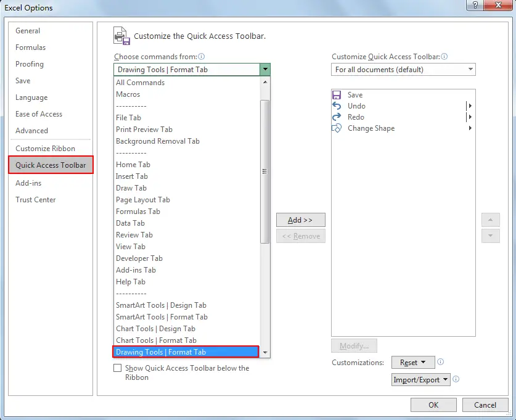Click the Redo arrow icon
The image size is (516, 420).
(337, 117)
